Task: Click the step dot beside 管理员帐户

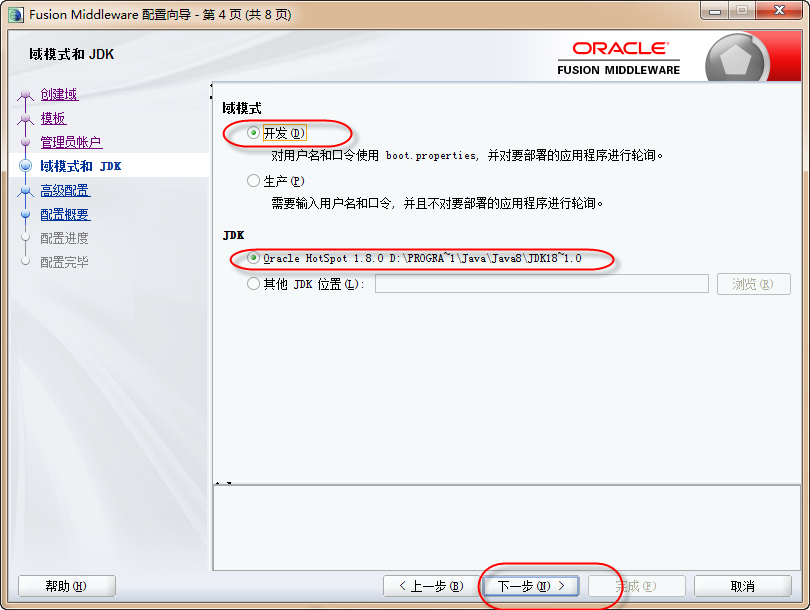Action: click(25, 142)
